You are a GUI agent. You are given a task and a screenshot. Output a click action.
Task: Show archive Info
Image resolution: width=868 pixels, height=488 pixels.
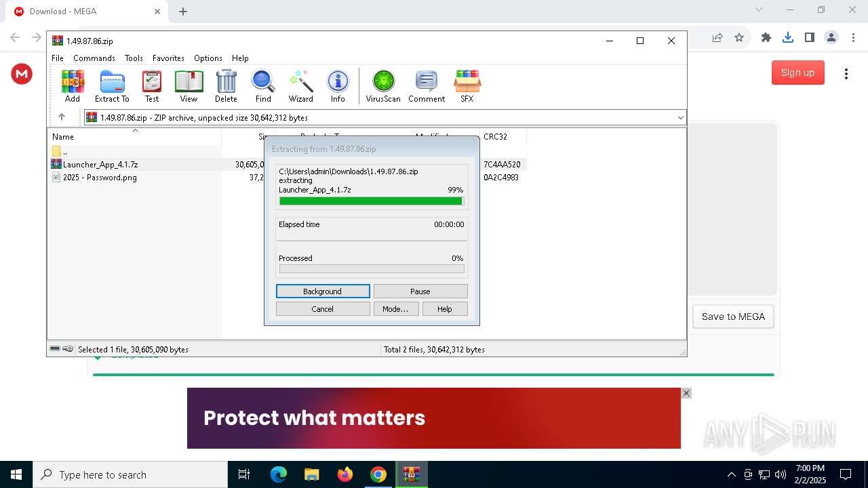pos(338,86)
